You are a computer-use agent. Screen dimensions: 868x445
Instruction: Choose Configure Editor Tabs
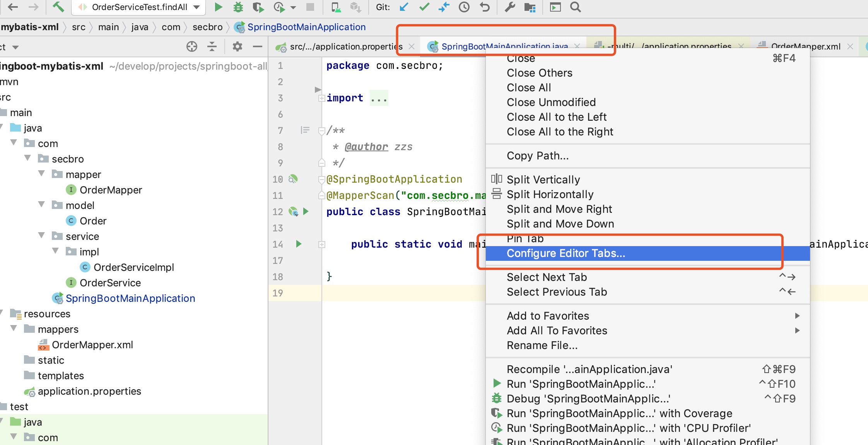pos(648,253)
